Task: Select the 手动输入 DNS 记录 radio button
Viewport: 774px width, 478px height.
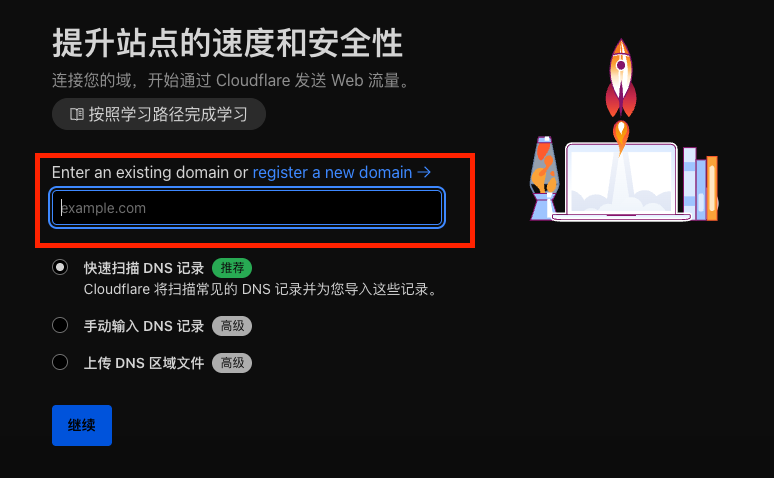Action: [x=60, y=325]
